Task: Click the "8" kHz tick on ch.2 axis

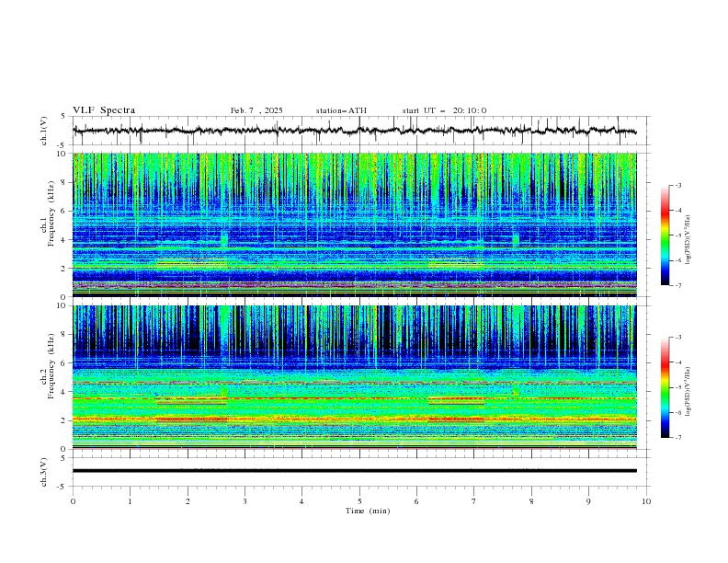Action: [x=63, y=335]
